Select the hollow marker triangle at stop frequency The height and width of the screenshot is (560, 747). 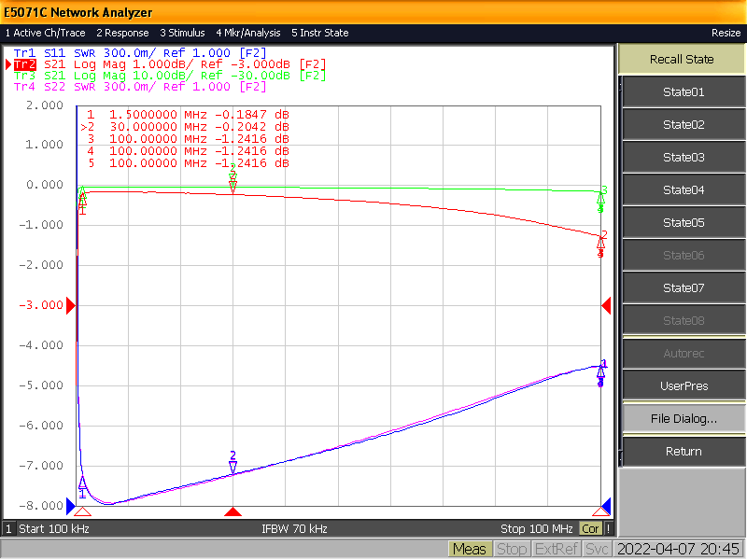pyautogui.click(x=600, y=511)
